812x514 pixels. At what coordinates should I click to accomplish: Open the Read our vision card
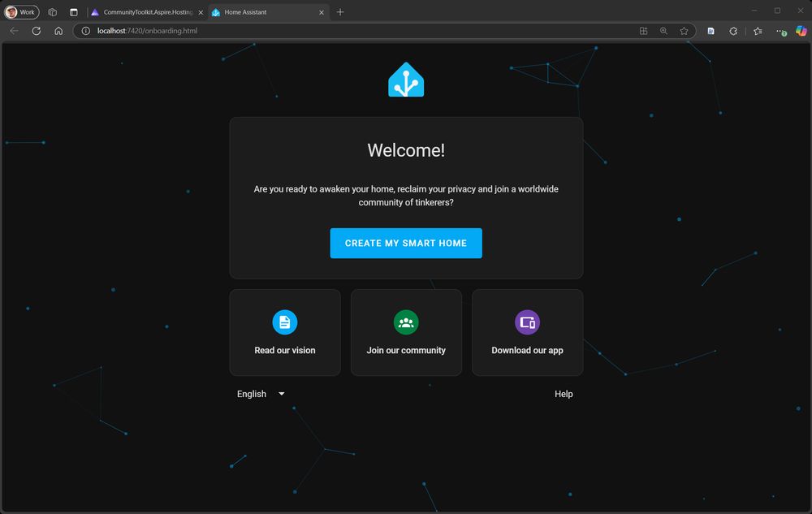285,332
